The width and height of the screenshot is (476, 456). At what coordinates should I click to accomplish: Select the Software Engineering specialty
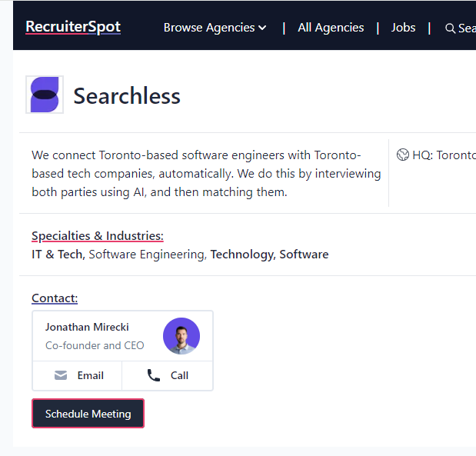[147, 254]
